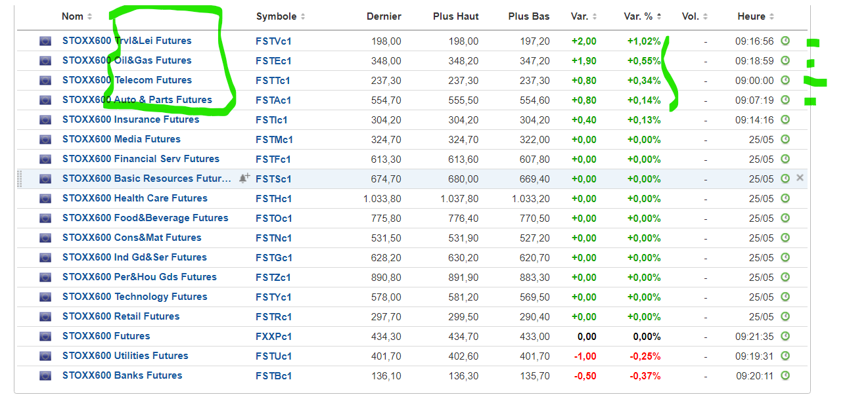Click the clock icon in Oil&Gas Futures row
Image resolution: width=868 pixels, height=401 pixels.
coord(785,60)
